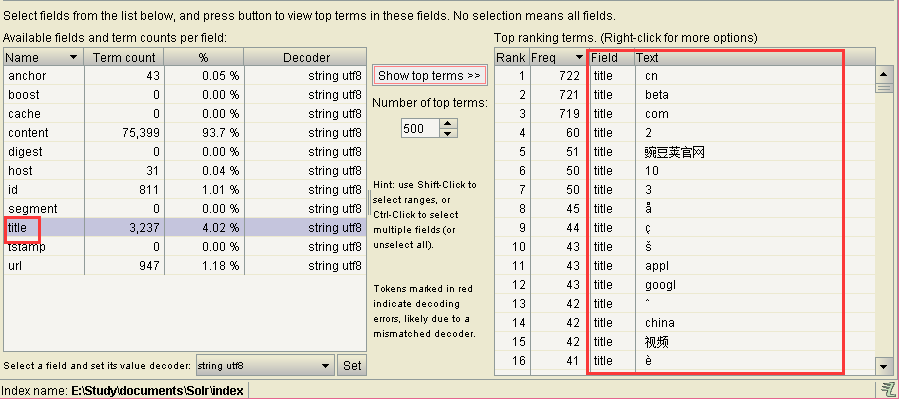Click the scroll down arrow in terms list

pyautogui.click(x=882, y=366)
